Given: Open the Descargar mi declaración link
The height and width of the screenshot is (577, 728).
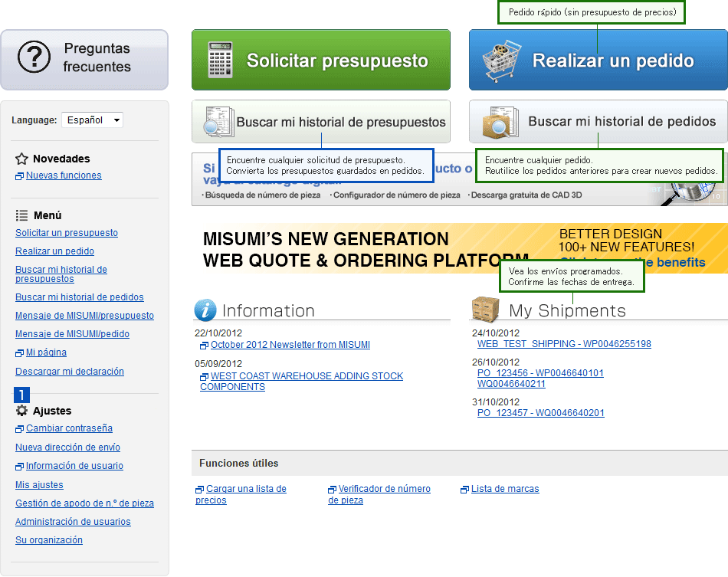Looking at the screenshot, I should [70, 372].
